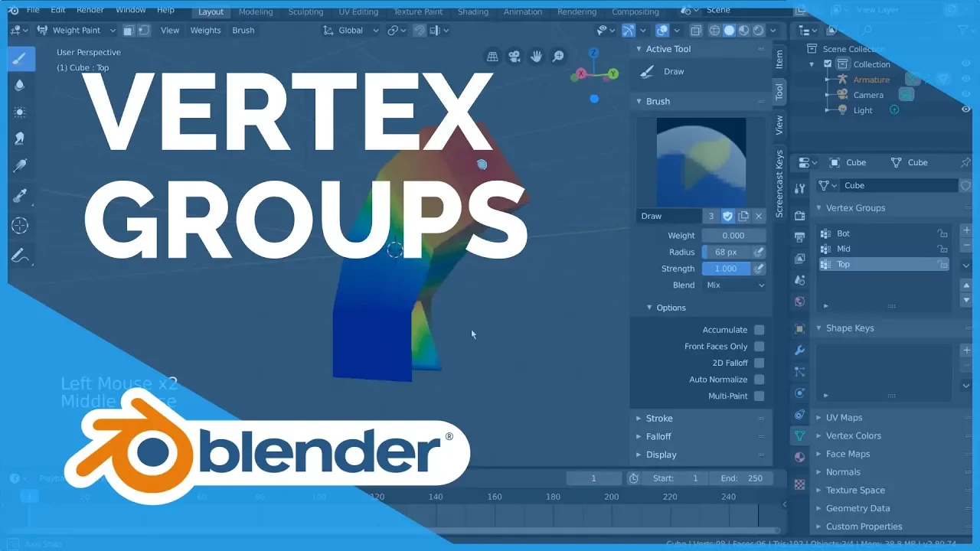Enable the Multi-Paint checkbox
The image size is (980, 551).
[x=759, y=396]
